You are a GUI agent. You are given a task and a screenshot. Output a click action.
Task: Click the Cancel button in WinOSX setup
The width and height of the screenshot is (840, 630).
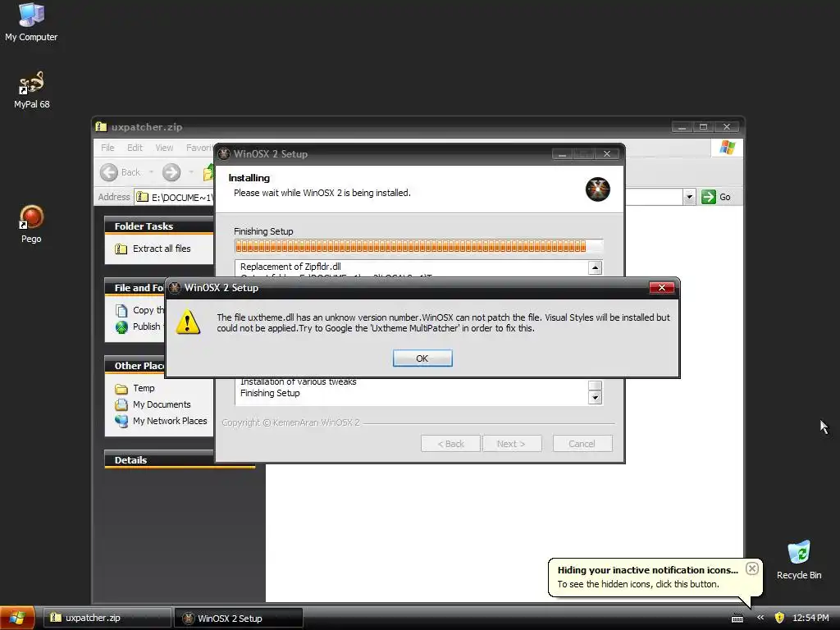[582, 444]
